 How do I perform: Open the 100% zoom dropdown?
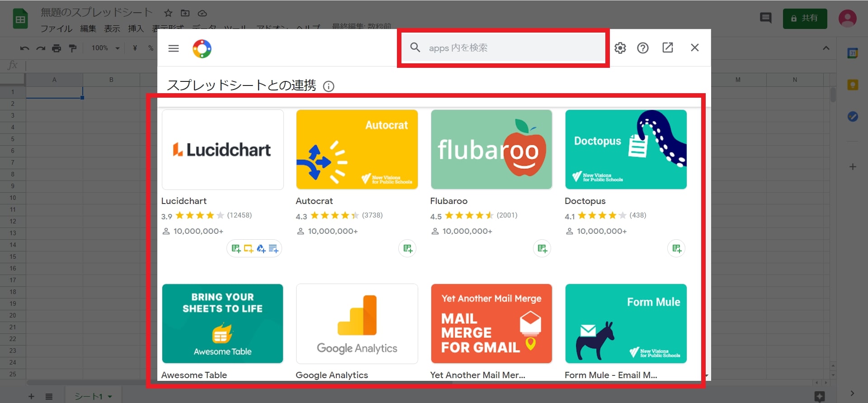[105, 48]
